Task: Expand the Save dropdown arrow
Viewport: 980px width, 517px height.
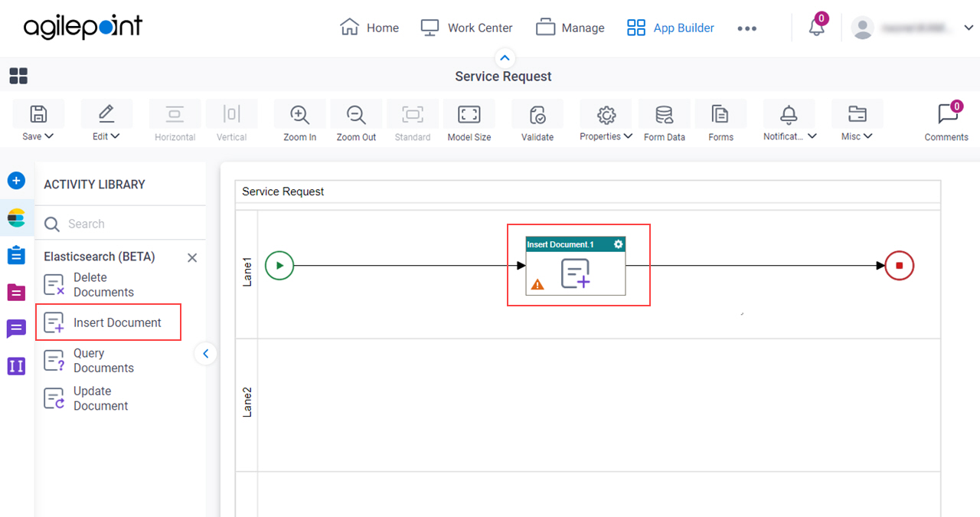Action: [49, 136]
